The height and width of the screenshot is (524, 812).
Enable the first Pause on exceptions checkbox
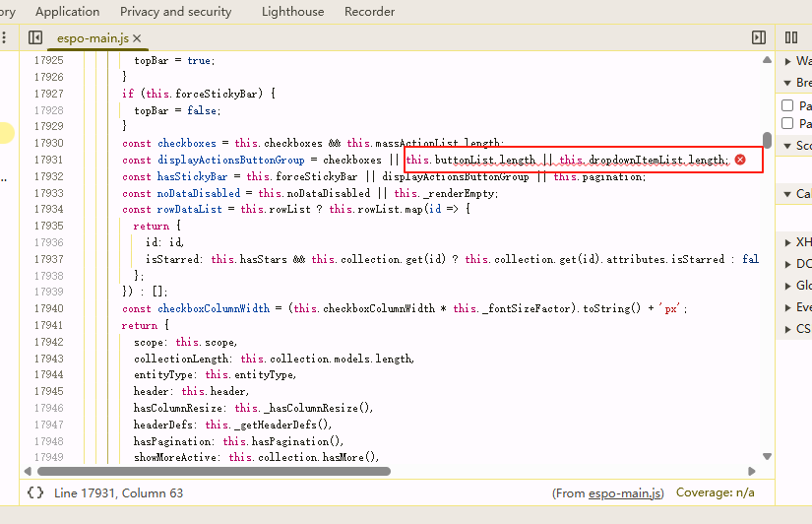[787, 105]
